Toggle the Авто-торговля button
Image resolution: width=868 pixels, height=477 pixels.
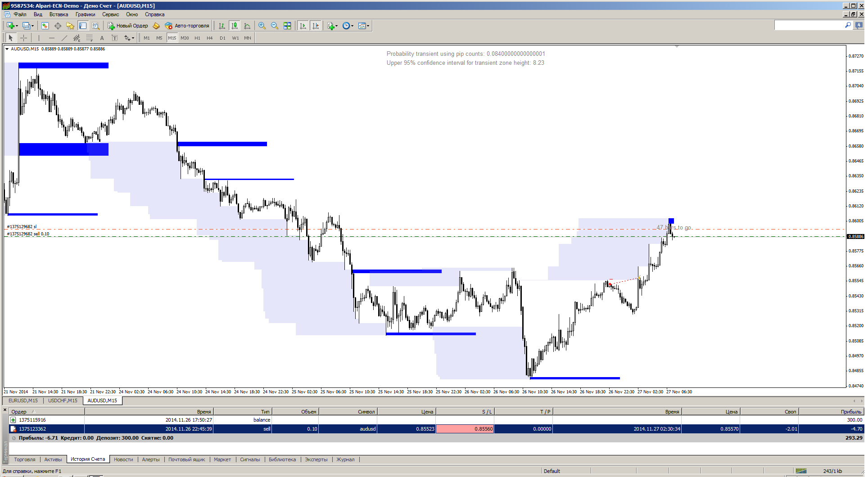click(x=187, y=26)
